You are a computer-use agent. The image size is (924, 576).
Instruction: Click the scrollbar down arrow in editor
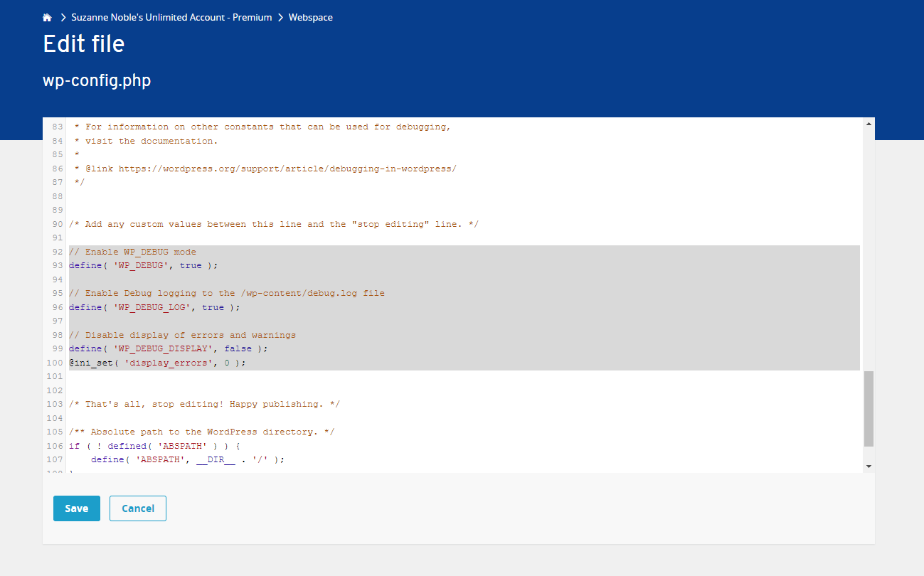[x=869, y=466]
